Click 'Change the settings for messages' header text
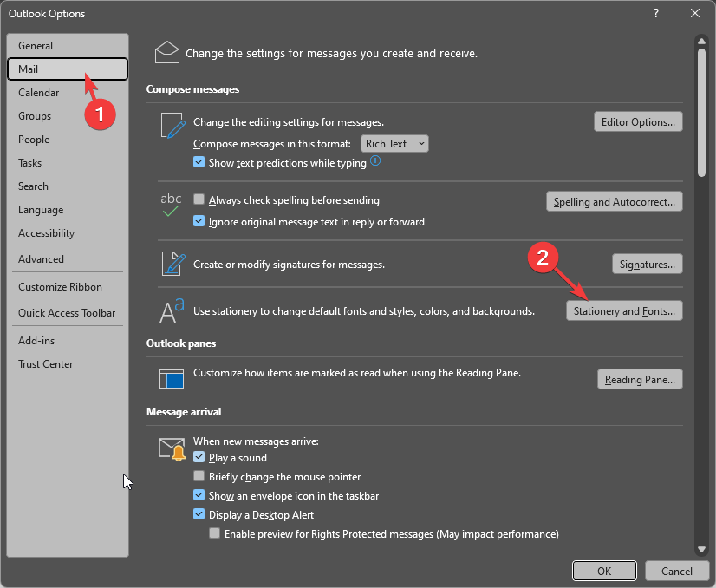The height and width of the screenshot is (588, 716). pyautogui.click(x=331, y=54)
